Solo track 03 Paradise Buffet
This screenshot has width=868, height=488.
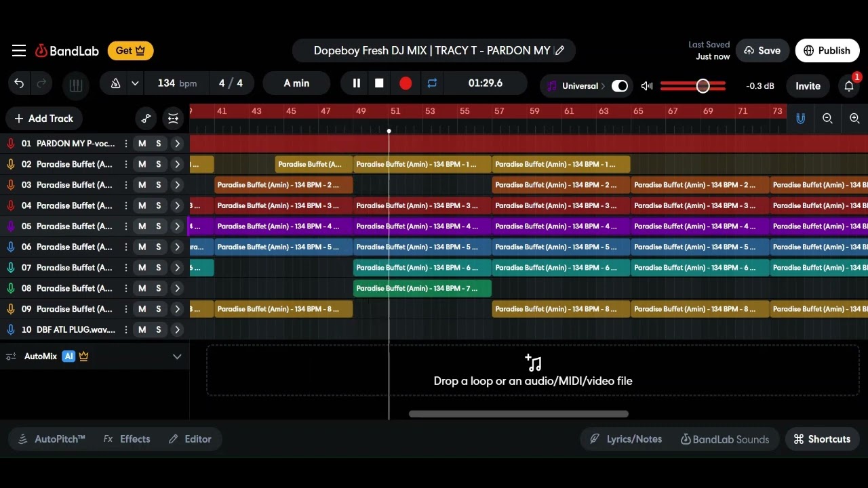[159, 185]
